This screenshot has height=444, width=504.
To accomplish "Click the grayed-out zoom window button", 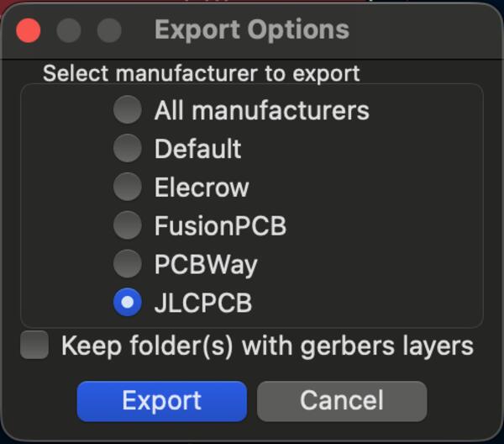I will click(x=108, y=30).
